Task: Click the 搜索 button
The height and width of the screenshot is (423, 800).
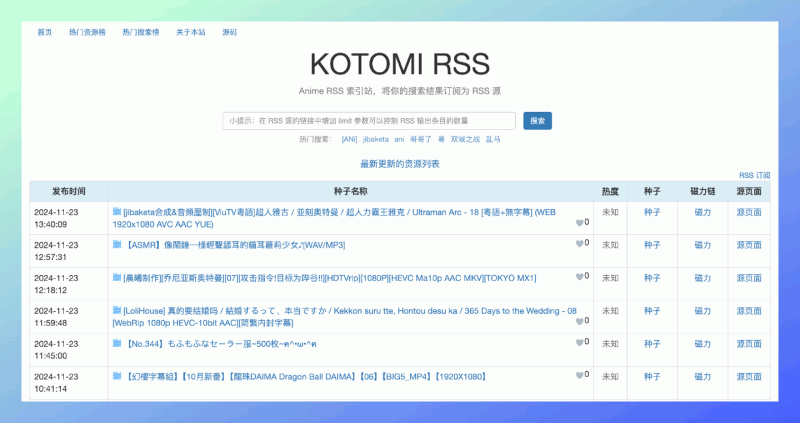Action: pyautogui.click(x=538, y=121)
